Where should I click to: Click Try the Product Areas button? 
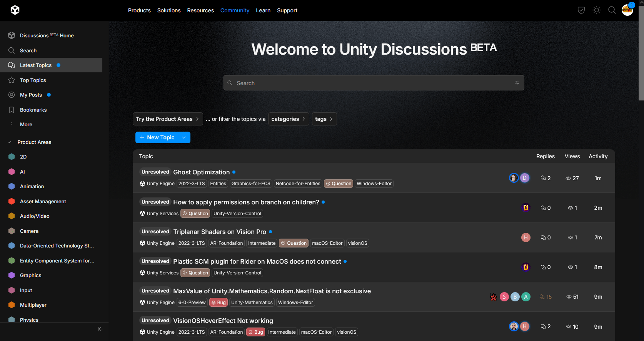(x=168, y=119)
